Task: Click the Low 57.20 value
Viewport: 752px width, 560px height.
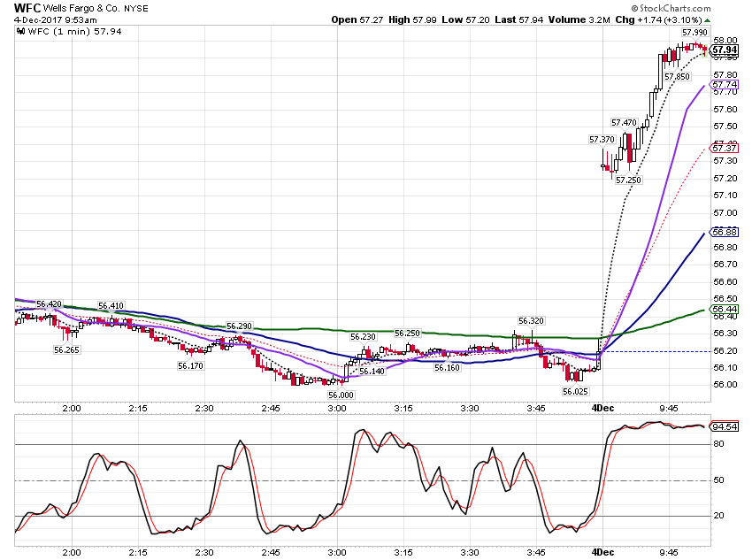Action: (465, 19)
